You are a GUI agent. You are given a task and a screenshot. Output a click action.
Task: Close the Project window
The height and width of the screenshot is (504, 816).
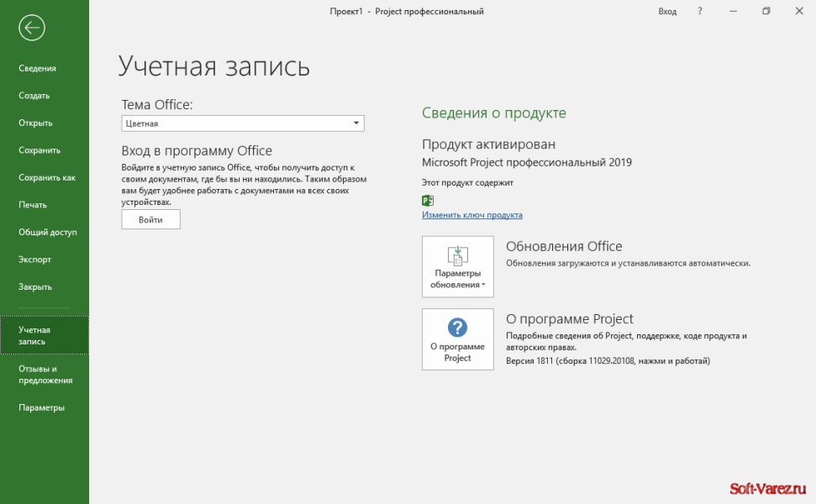click(x=799, y=11)
